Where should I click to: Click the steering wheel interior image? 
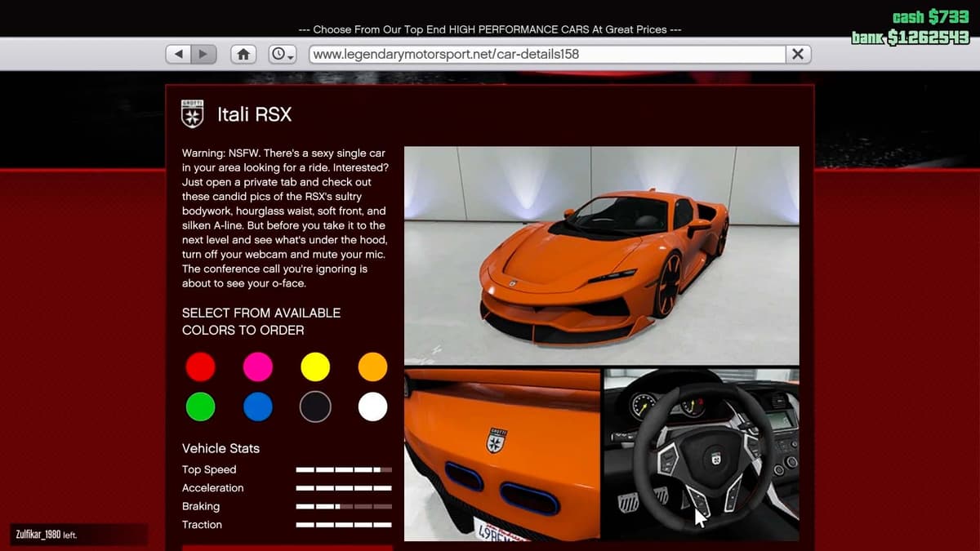coord(701,455)
